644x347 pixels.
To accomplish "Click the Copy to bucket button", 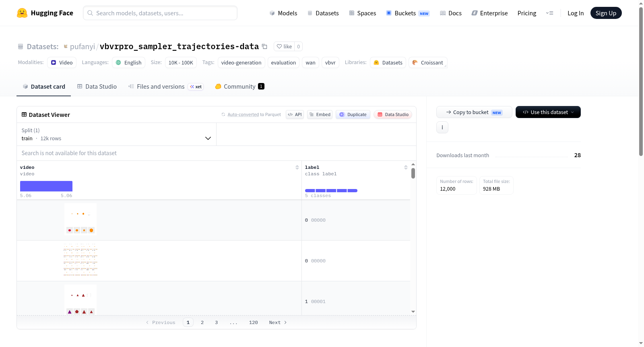I will 474,112.
